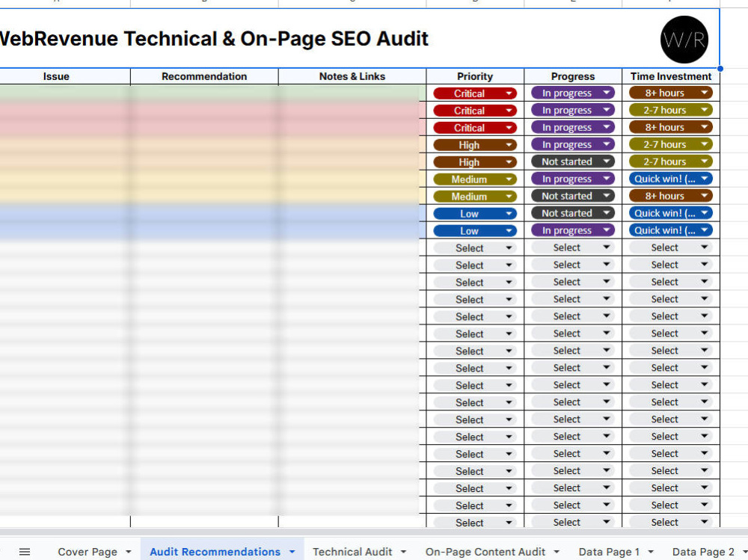Open Cover Page tab dropdown arrow
This screenshot has width=748, height=560.
point(129,552)
